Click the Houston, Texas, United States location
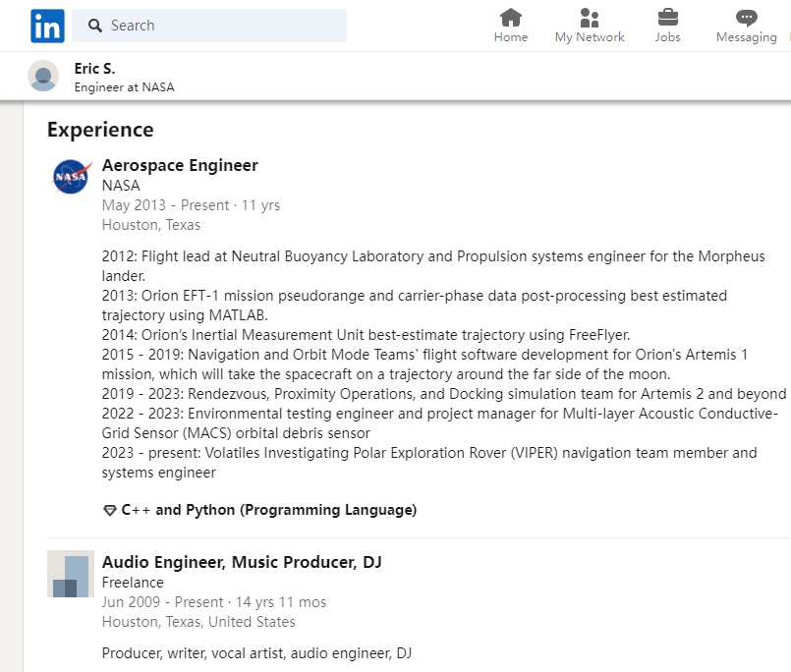 198,622
